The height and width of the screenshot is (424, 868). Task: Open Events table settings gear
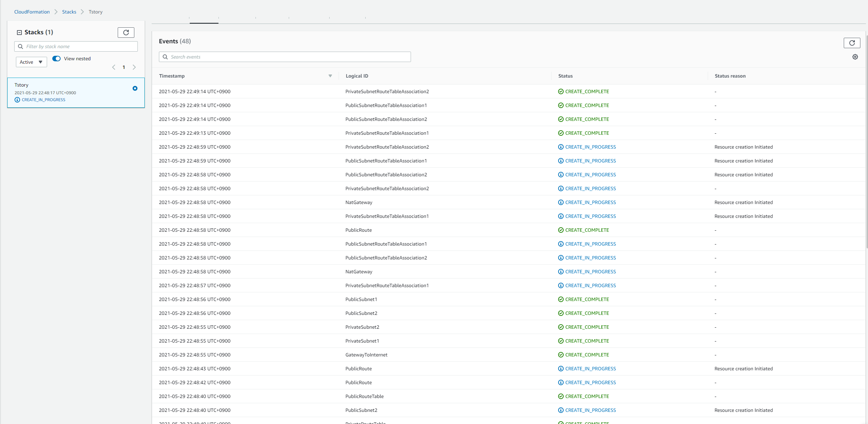tap(855, 57)
